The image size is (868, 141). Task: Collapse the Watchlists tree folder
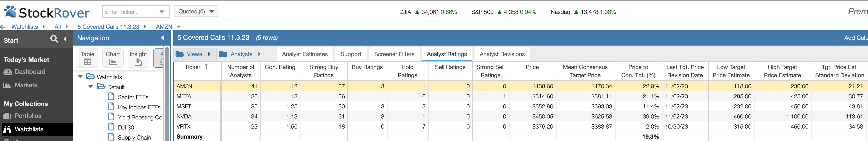coord(80,77)
